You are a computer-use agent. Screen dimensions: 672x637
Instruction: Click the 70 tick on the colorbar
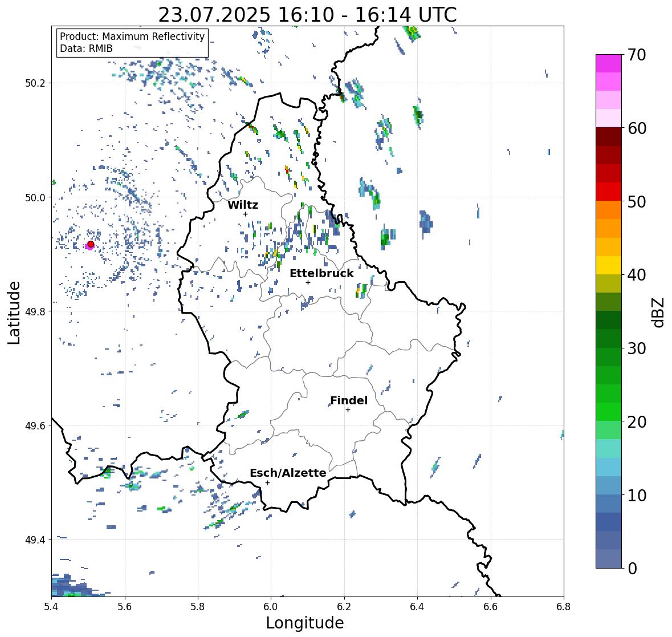637,55
